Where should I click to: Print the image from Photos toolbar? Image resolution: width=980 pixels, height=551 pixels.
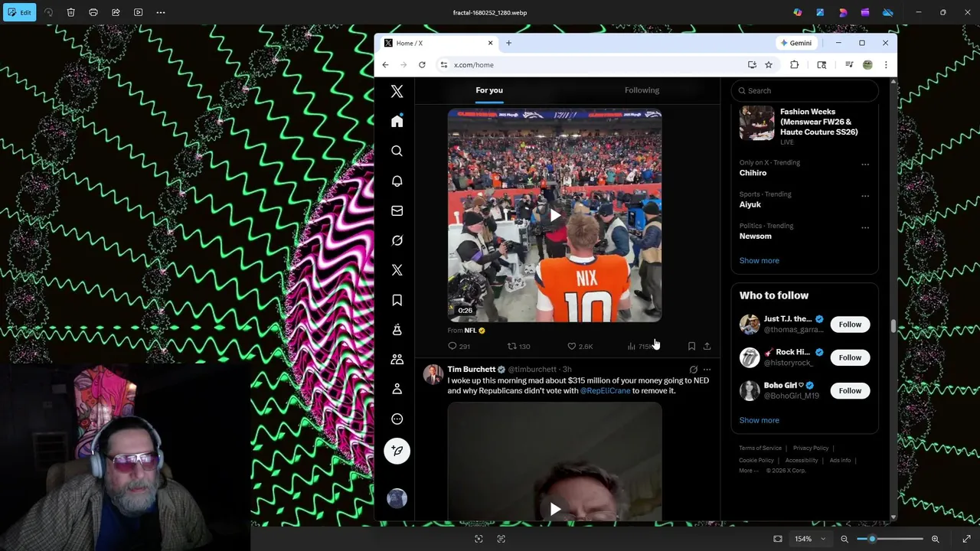point(93,12)
